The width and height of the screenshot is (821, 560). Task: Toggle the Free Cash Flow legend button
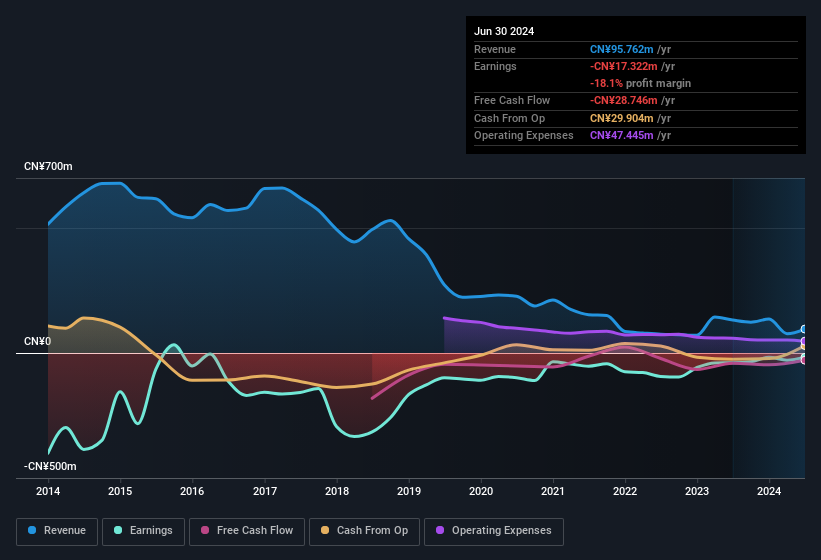(247, 531)
